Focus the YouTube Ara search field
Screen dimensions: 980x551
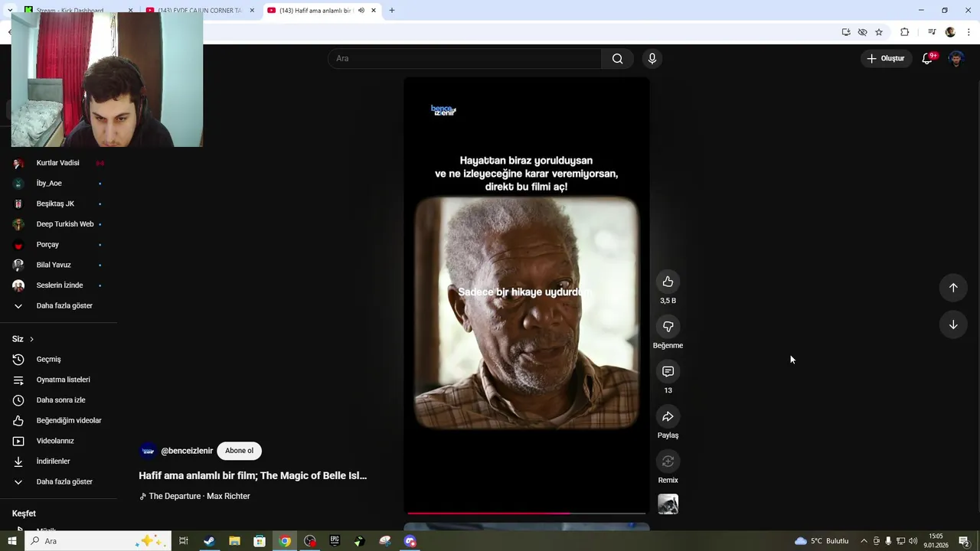click(465, 58)
